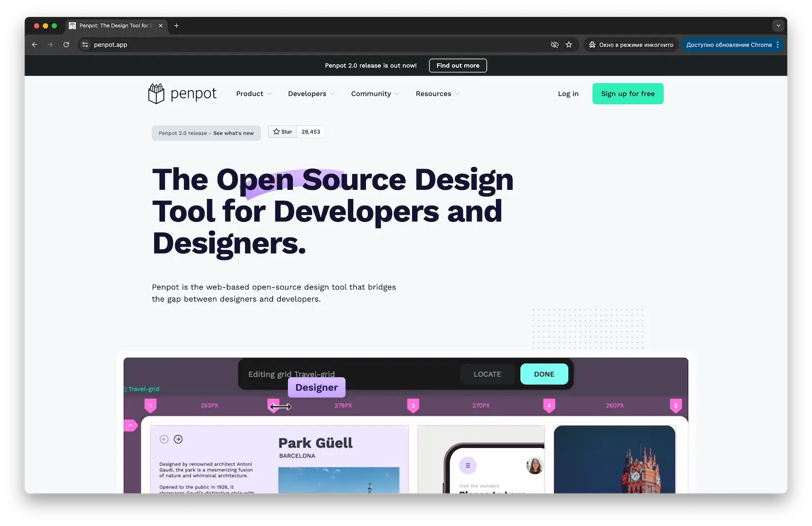Click the Log in link

[x=568, y=93]
